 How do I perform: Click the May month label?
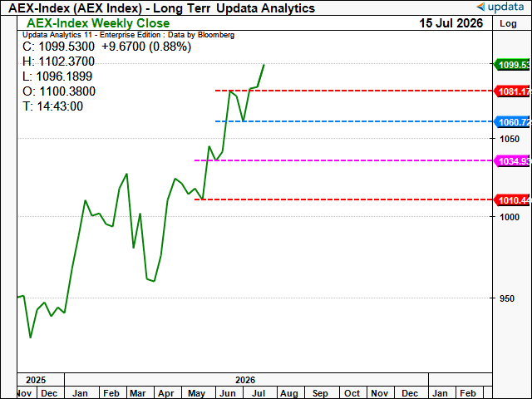196,393
